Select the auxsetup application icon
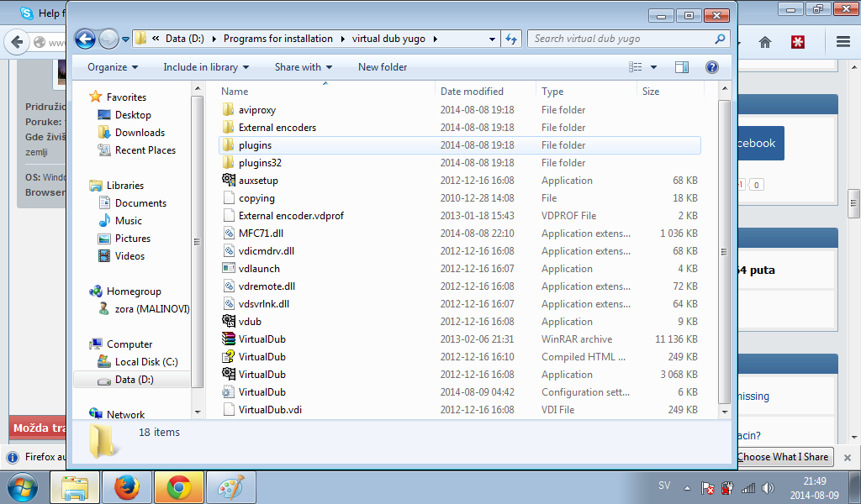Screen dimensions: 861x504 [x=229, y=180]
